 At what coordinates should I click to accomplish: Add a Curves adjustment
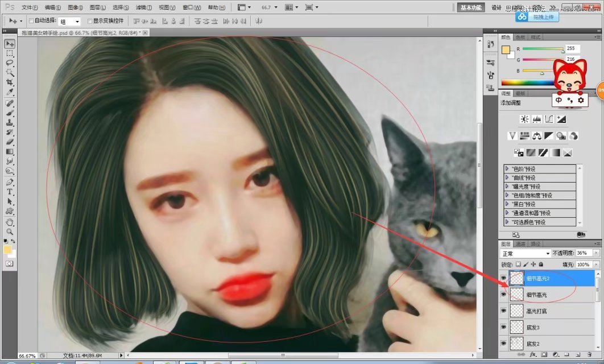click(549, 119)
